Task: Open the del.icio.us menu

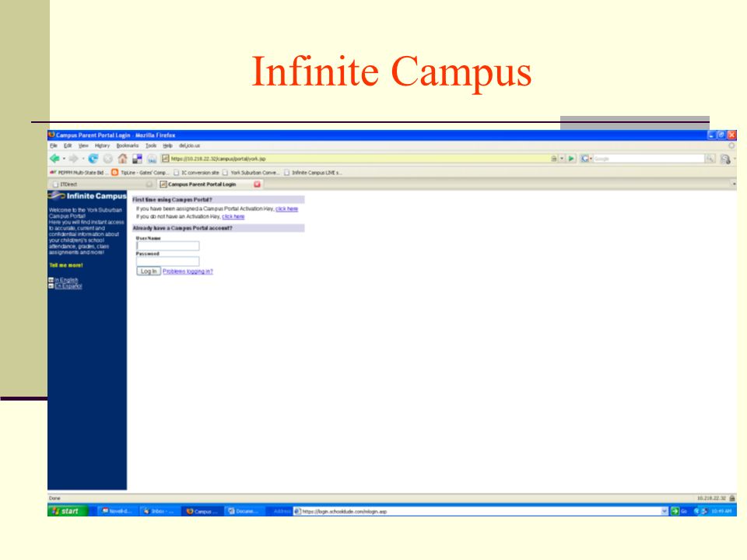Action: click(x=189, y=145)
